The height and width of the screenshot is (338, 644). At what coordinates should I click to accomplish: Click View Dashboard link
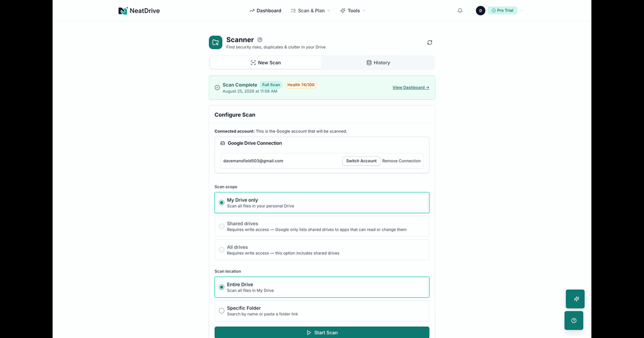[411, 87]
